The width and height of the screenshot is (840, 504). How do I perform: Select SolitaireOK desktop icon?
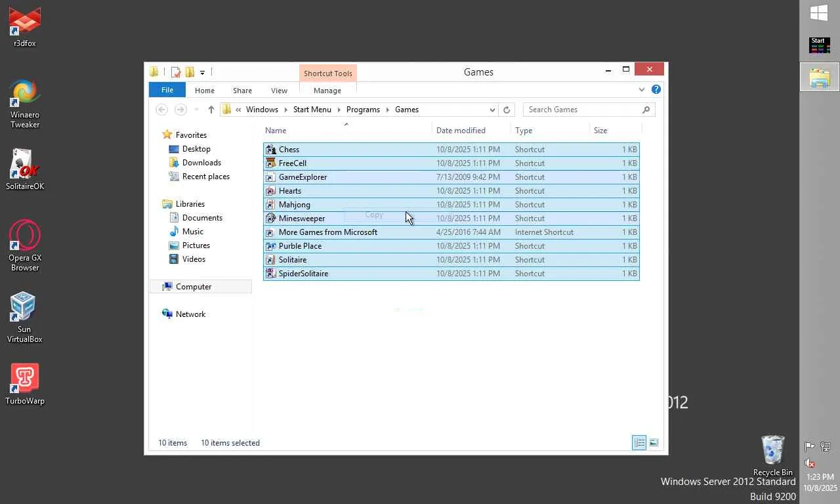point(25,169)
